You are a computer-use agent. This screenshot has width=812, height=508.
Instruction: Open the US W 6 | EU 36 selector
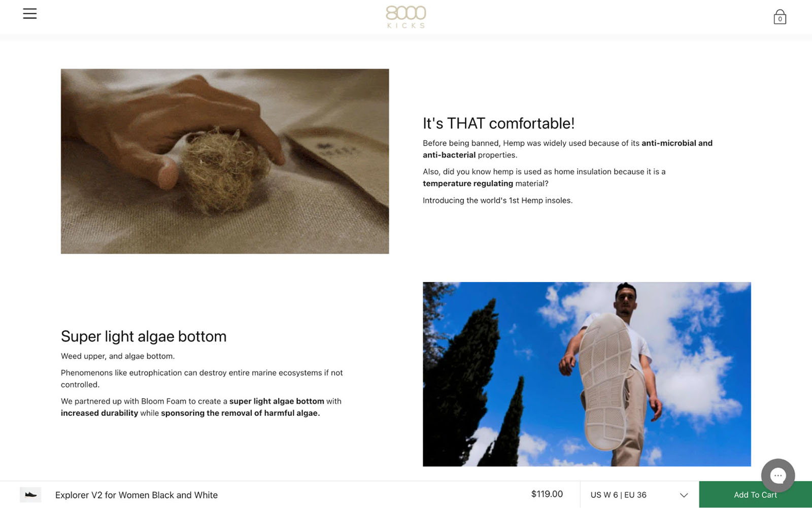[x=639, y=495]
